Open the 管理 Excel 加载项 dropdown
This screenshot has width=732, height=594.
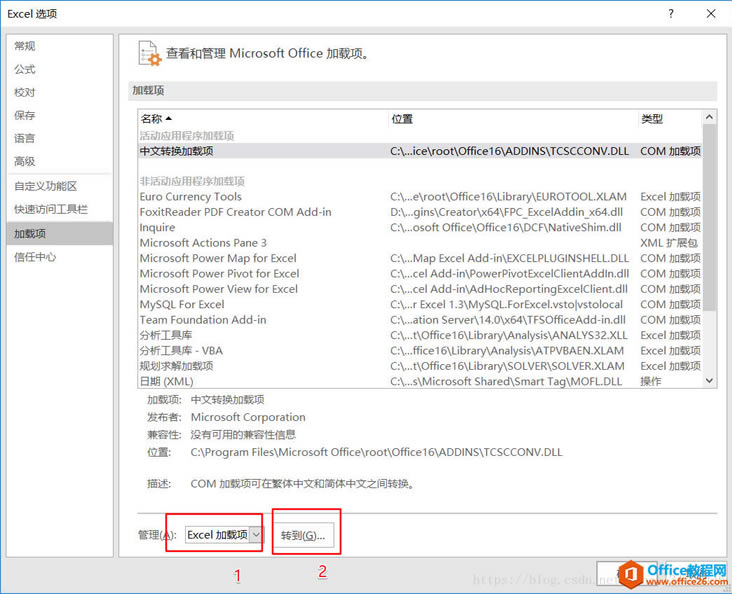[x=225, y=535]
